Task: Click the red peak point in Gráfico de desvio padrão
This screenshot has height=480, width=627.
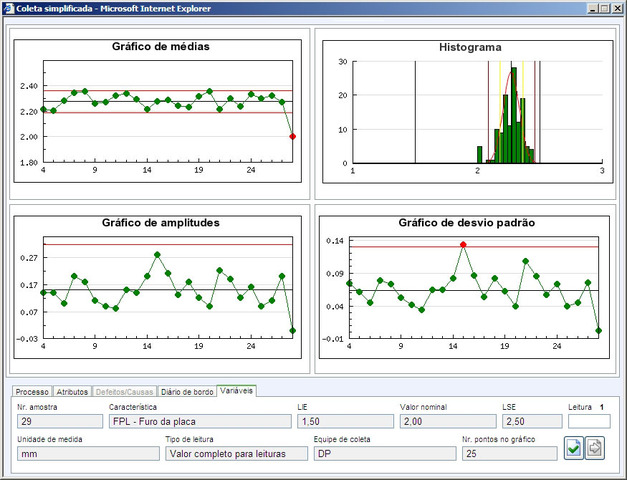Action: click(x=463, y=244)
